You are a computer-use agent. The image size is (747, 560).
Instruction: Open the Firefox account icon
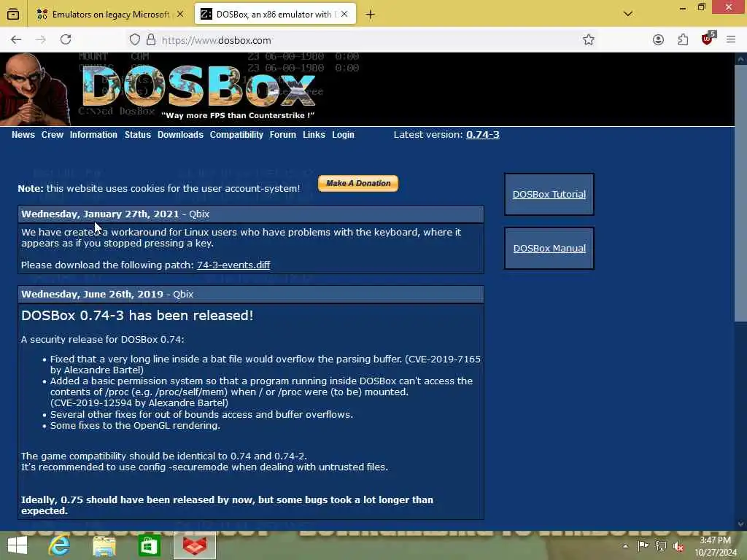coord(658,39)
